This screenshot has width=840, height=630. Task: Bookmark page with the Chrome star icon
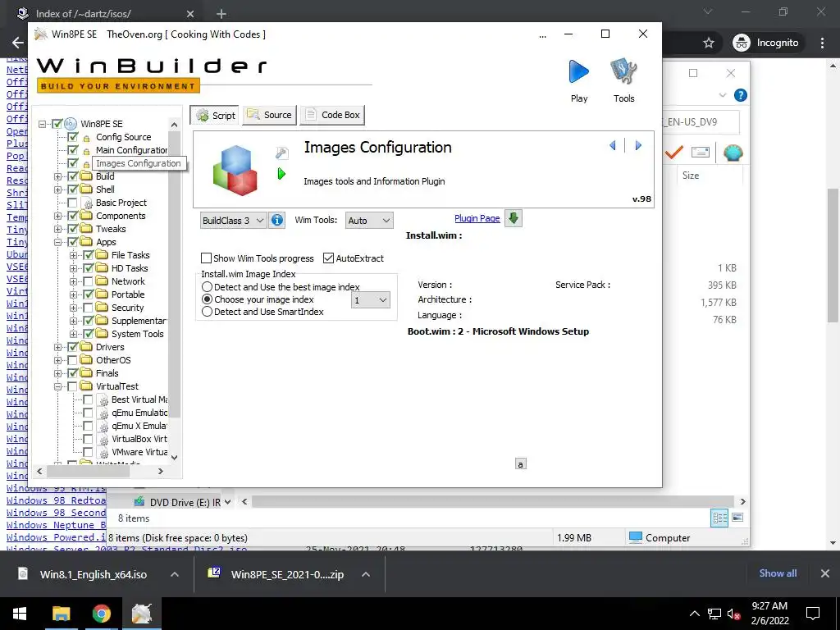click(708, 43)
